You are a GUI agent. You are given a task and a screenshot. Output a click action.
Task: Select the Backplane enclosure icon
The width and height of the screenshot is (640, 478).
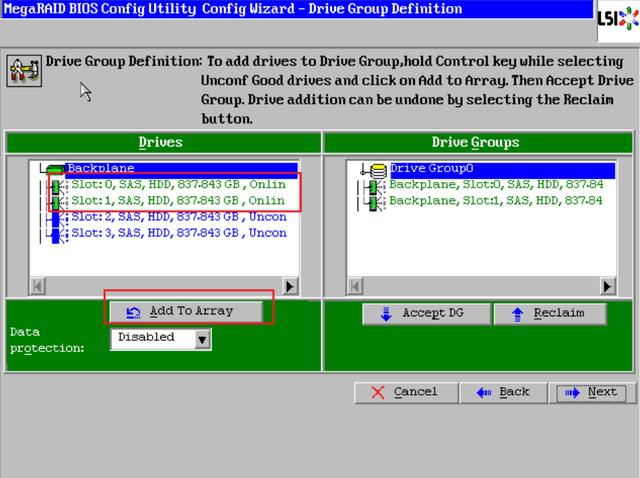click(55, 168)
